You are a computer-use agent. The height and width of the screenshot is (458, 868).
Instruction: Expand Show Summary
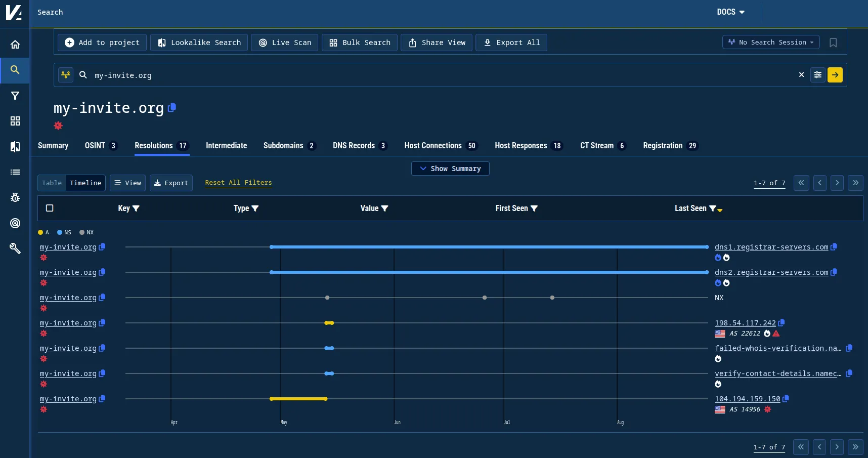click(x=450, y=169)
